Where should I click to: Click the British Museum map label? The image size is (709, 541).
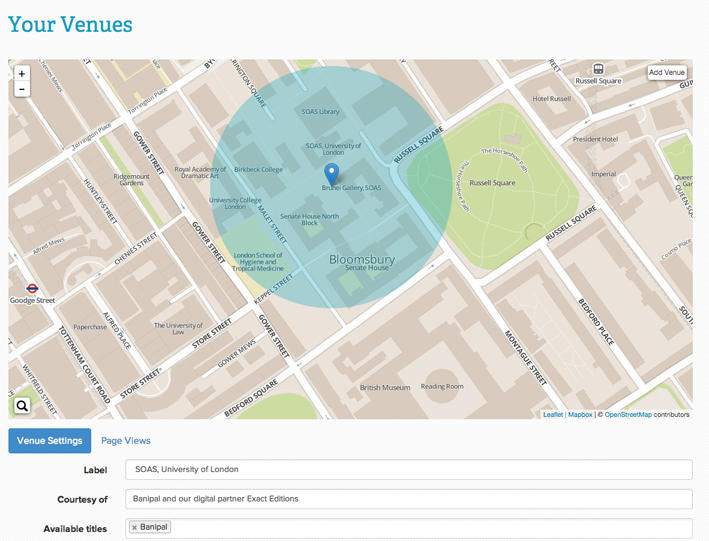coord(385,388)
